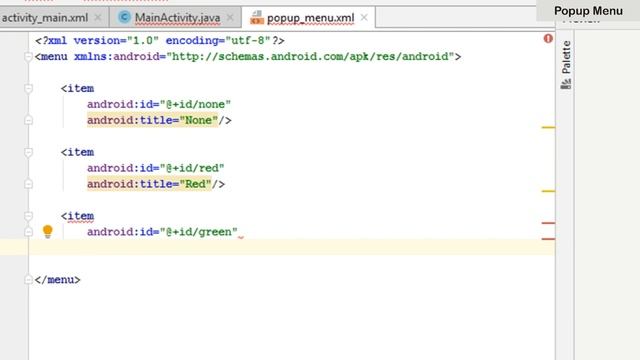Close the MainActivity.java tab
Viewport: 640px width, 360px height.
pos(230,18)
